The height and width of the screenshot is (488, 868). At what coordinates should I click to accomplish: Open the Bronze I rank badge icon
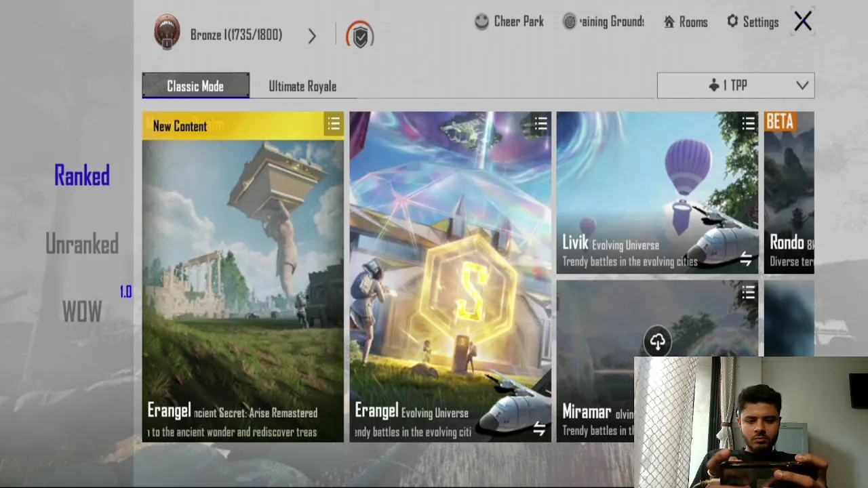[x=167, y=32]
